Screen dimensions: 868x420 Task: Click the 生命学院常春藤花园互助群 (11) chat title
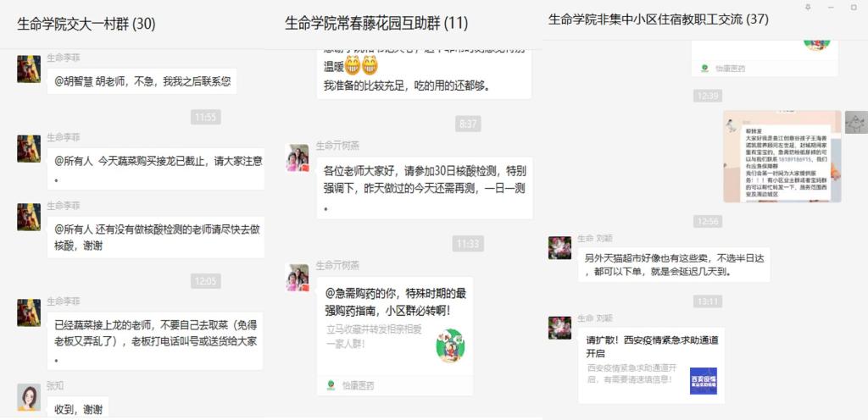click(x=376, y=24)
